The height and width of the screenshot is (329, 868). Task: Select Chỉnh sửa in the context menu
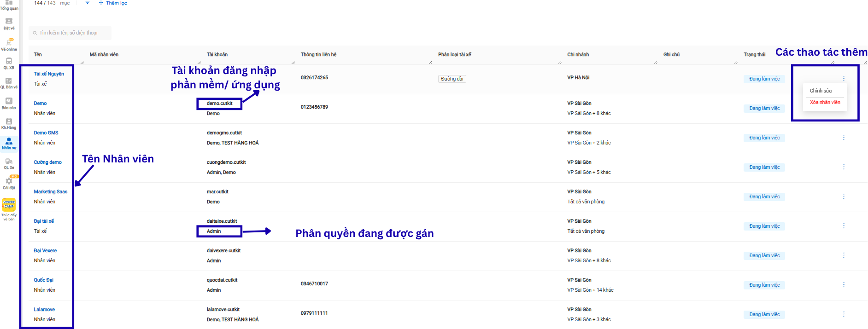coord(821,91)
